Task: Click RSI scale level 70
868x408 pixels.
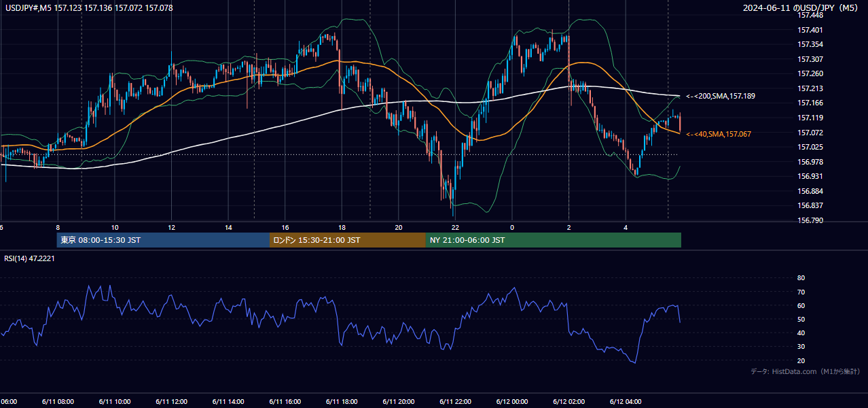Action: point(801,292)
